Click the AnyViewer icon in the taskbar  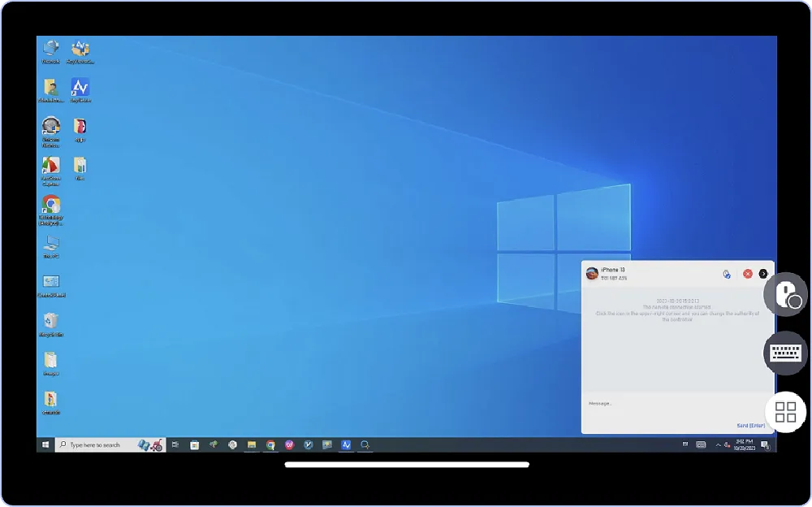tap(346, 445)
